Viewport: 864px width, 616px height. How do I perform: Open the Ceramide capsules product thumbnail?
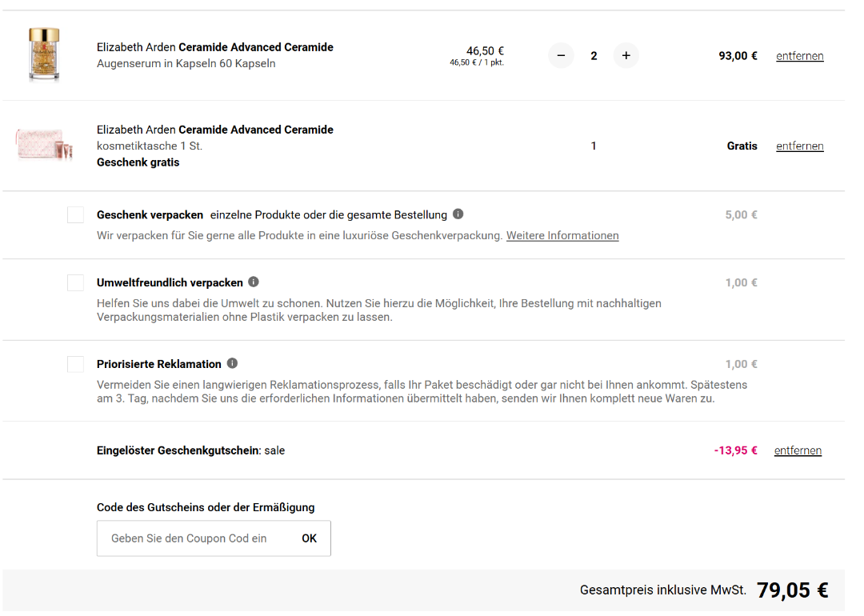[x=44, y=54]
